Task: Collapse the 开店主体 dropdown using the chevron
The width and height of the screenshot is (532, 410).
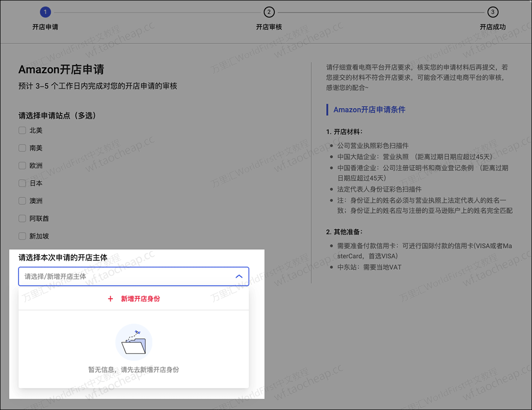Action: [239, 277]
